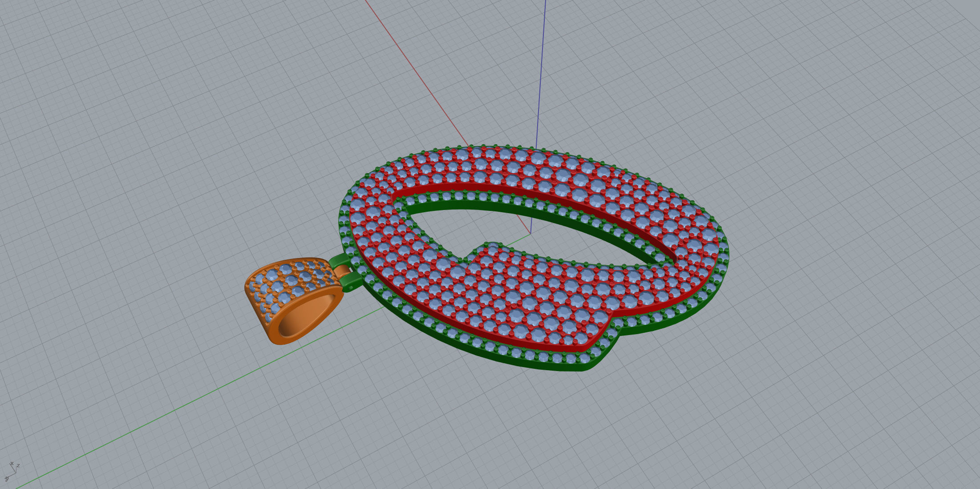The height and width of the screenshot is (489, 980).
Task: Click the world axes icon in corner
Action: click(12, 471)
